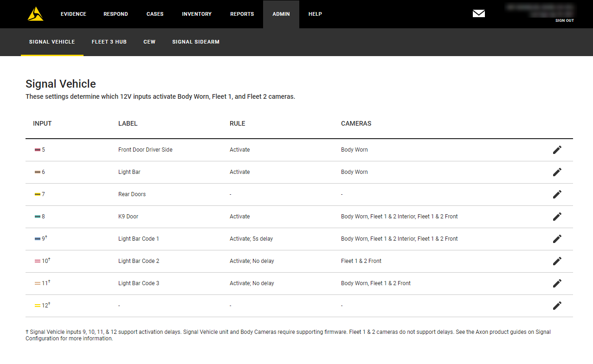
Task: Click Body Worn cameras for Light Bar
Action: pyautogui.click(x=355, y=172)
